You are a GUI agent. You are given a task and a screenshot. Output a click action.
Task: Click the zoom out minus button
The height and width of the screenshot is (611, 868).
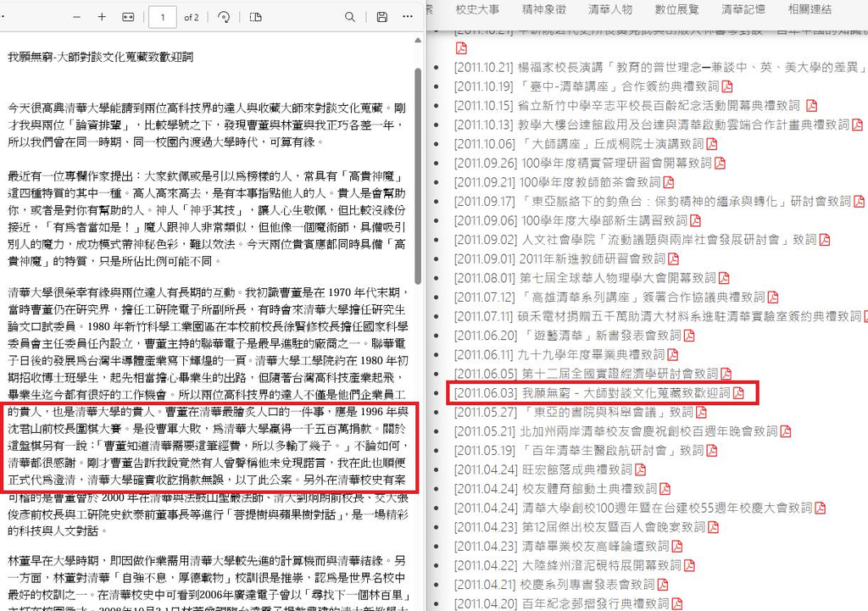coord(77,17)
